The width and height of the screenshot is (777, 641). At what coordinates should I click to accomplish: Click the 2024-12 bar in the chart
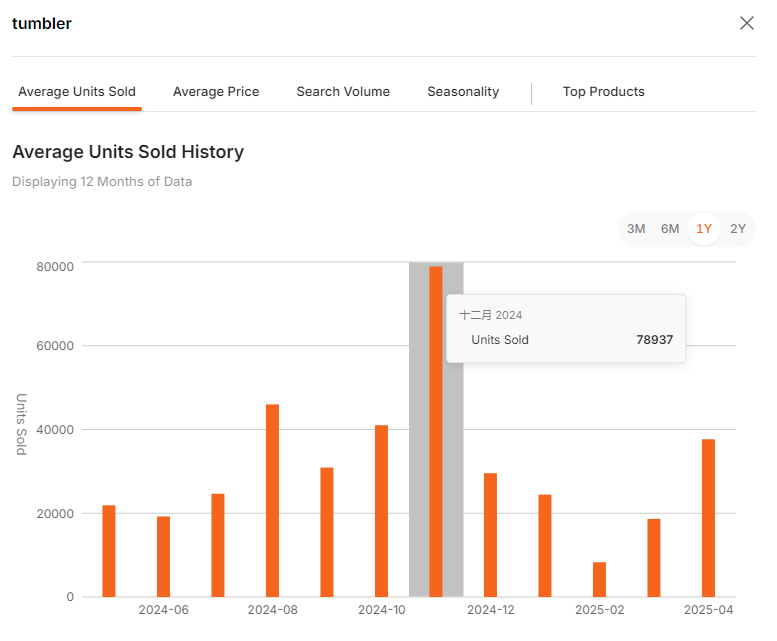point(490,535)
